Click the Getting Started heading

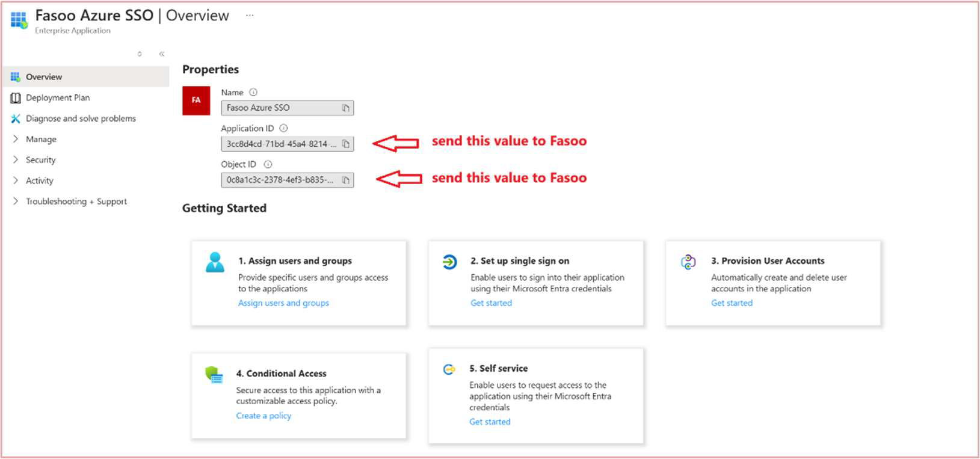pos(224,208)
